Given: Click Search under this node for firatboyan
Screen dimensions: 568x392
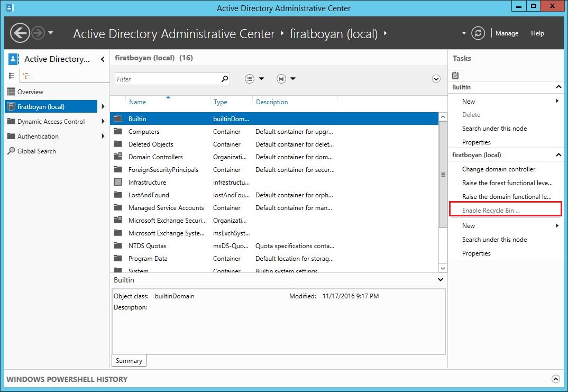Looking at the screenshot, I should [x=494, y=240].
